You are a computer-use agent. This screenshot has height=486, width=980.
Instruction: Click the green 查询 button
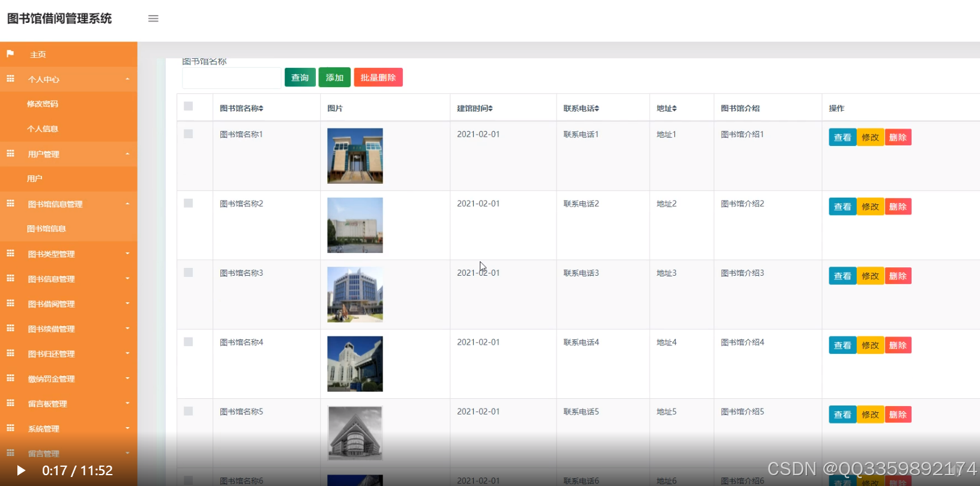click(x=300, y=77)
